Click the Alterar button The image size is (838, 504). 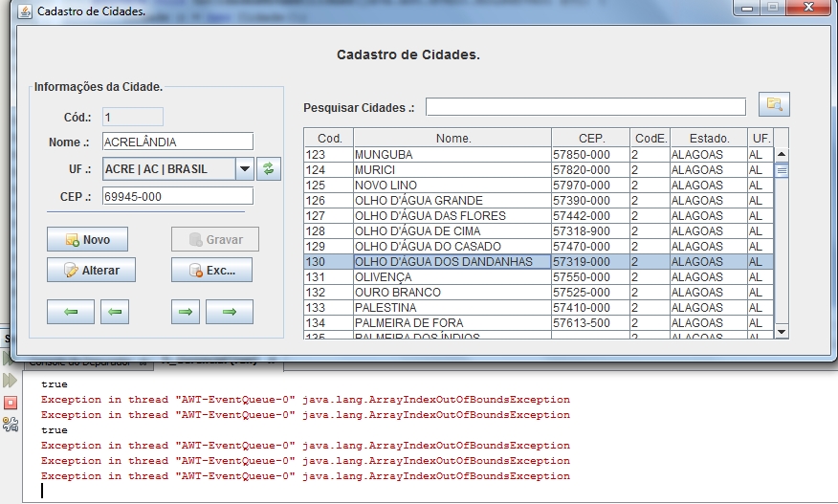(91, 271)
